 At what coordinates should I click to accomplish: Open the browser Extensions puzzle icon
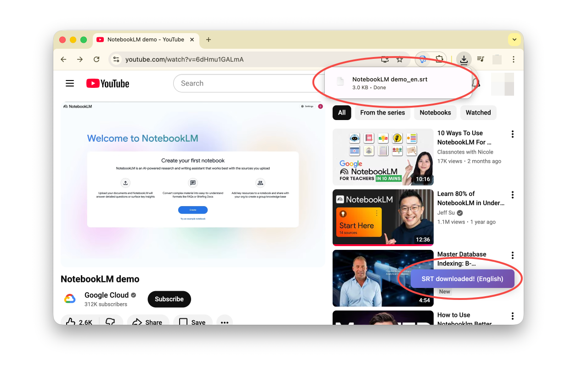click(439, 59)
